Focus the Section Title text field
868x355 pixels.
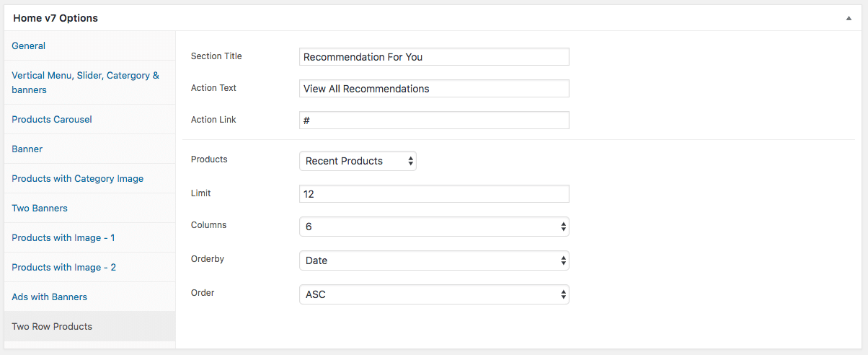pos(434,56)
